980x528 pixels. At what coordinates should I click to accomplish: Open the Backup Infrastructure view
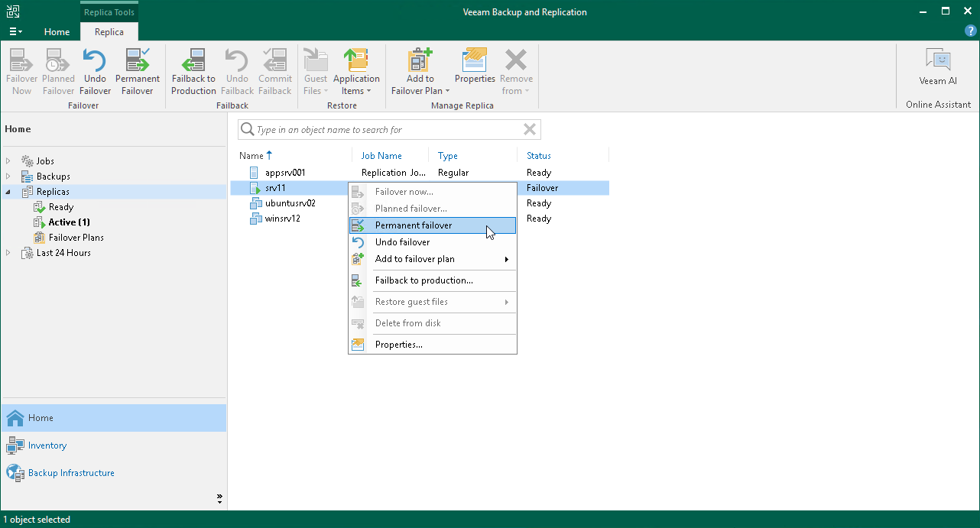(71, 473)
